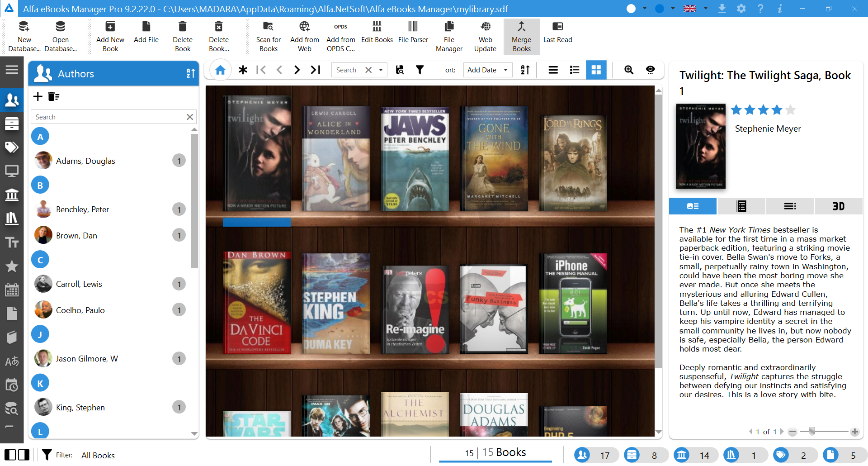Click Add New Book
This screenshot has height=466, width=868.
(110, 36)
